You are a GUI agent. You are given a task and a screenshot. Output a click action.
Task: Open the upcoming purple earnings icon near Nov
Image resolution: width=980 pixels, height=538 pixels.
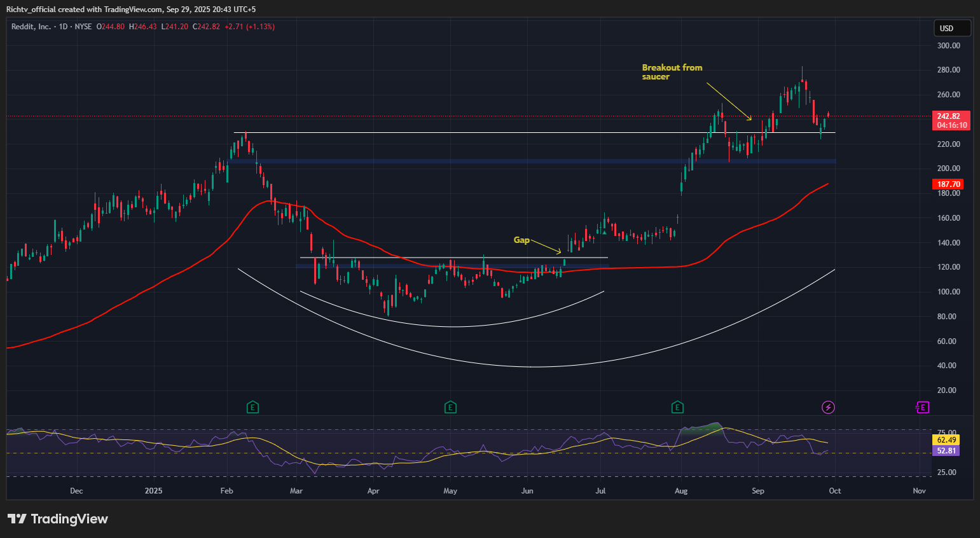922,407
